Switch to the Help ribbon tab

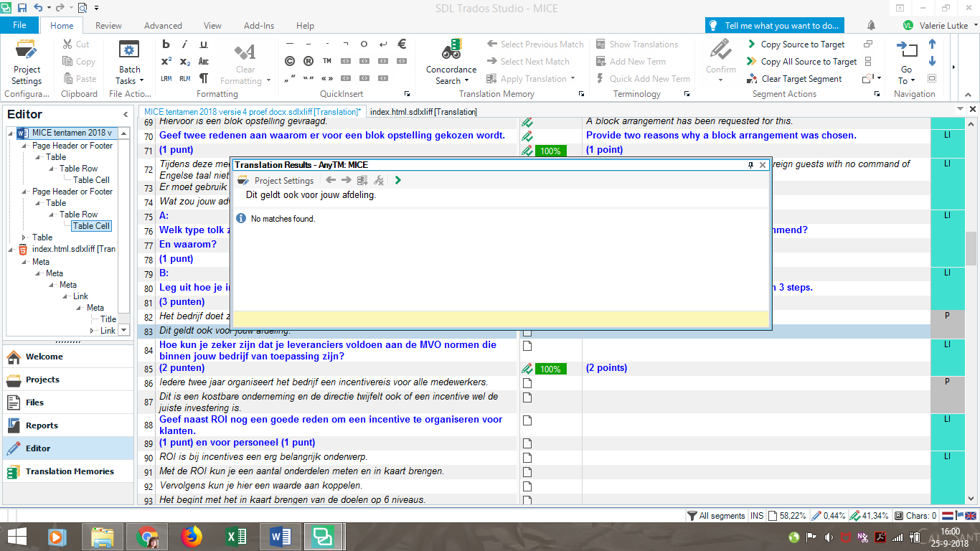305,26
